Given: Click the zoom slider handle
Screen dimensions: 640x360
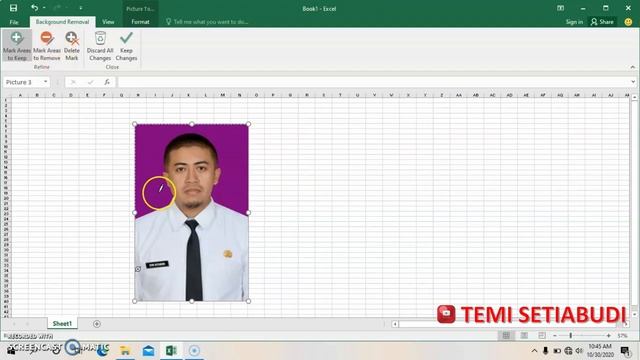Looking at the screenshot, I should (x=571, y=336).
